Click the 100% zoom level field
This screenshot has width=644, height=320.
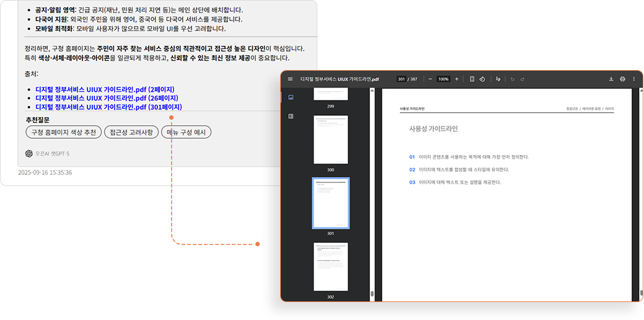443,79
